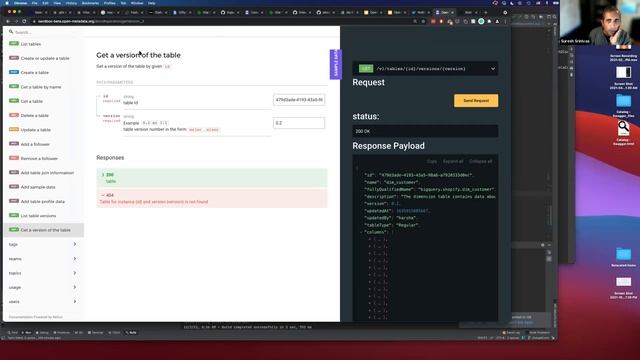Image resolution: width=640 pixels, height=360 pixels.
Task: Open the Apple menu
Action: tap(7, 3)
